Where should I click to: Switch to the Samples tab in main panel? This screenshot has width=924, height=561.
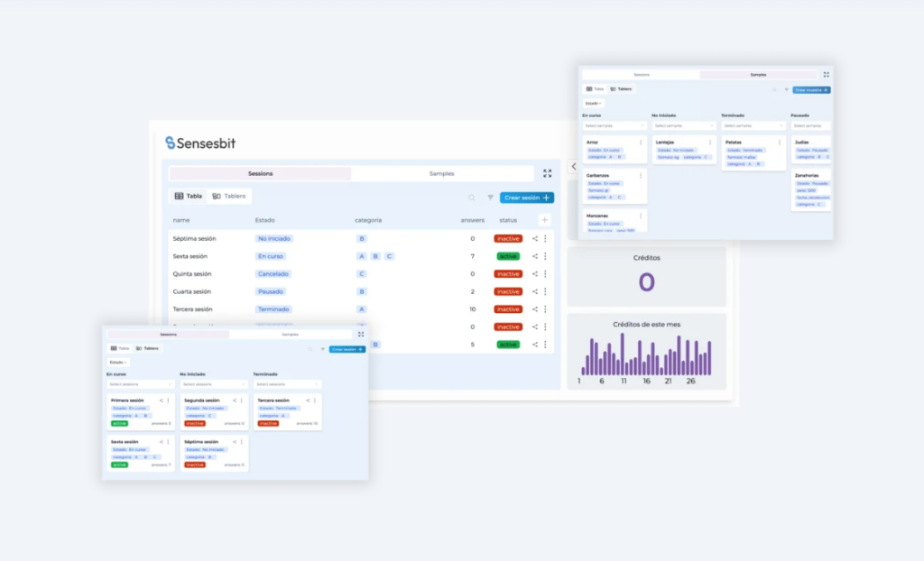tap(441, 173)
